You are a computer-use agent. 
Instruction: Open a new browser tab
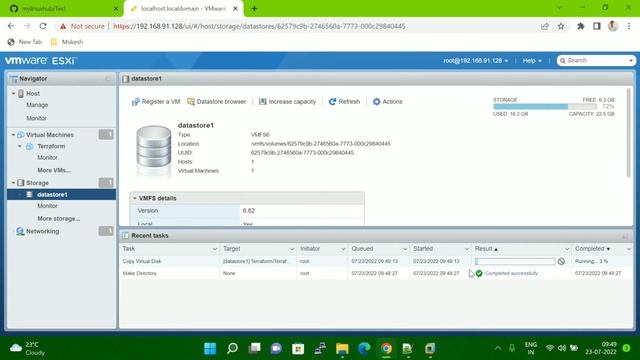254,9
